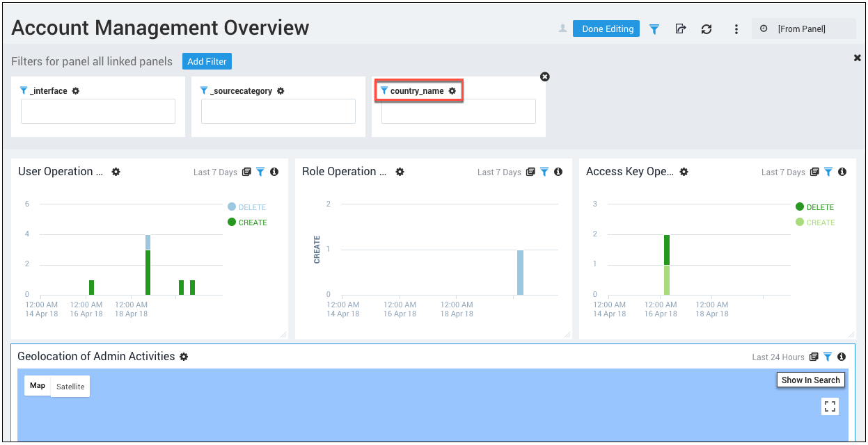Open User Operation panel settings gear
This screenshot has height=445, width=868.
[x=116, y=172]
